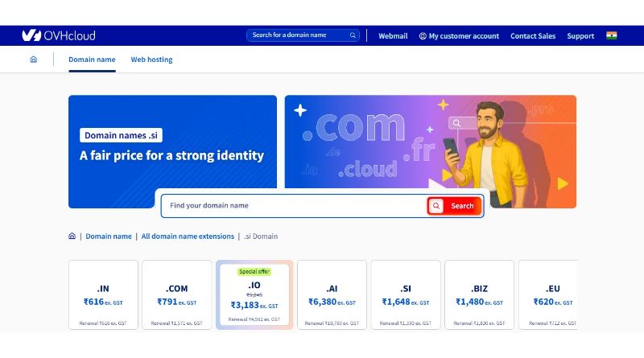644x358 pixels.
Task: Click the fair price headline text
Action: tap(171, 155)
